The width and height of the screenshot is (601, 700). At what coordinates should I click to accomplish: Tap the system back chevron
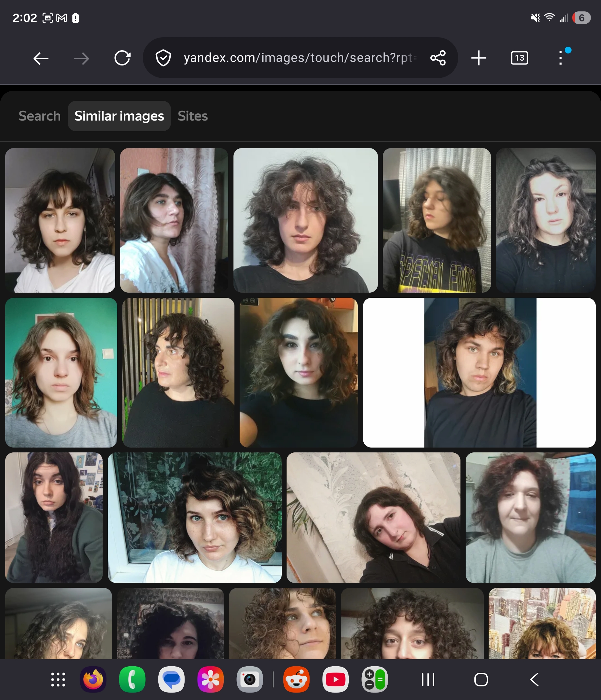(x=534, y=680)
